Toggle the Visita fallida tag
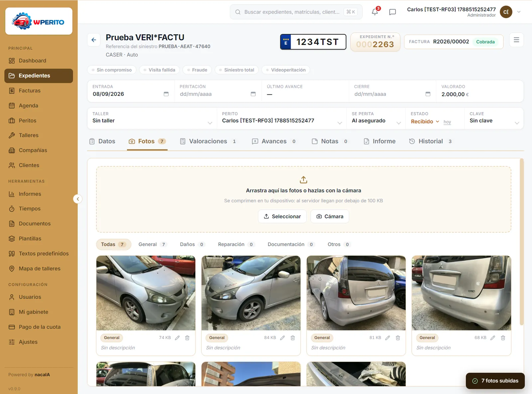Viewport: 532px width, 394px height. (160, 70)
